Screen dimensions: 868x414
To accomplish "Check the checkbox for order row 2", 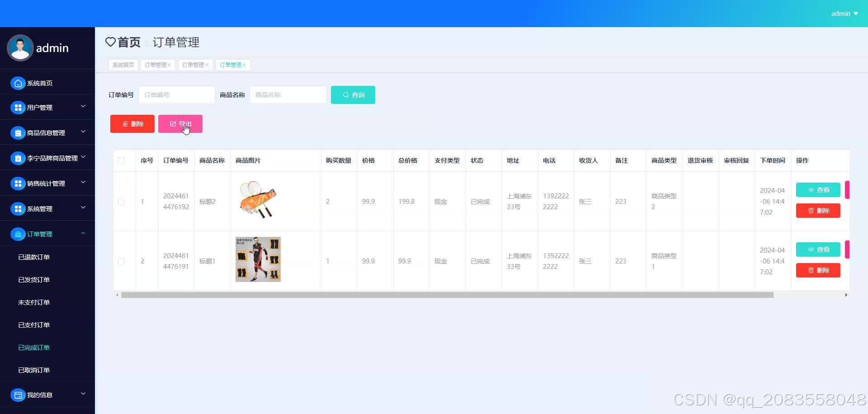I will [121, 261].
